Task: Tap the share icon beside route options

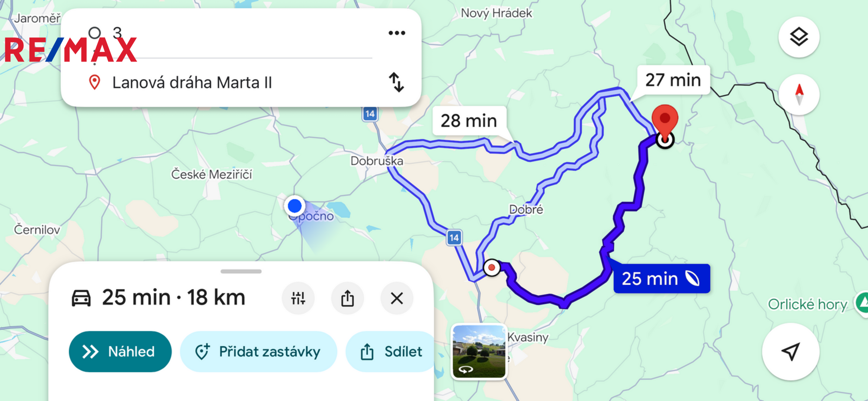Action: 347,298
